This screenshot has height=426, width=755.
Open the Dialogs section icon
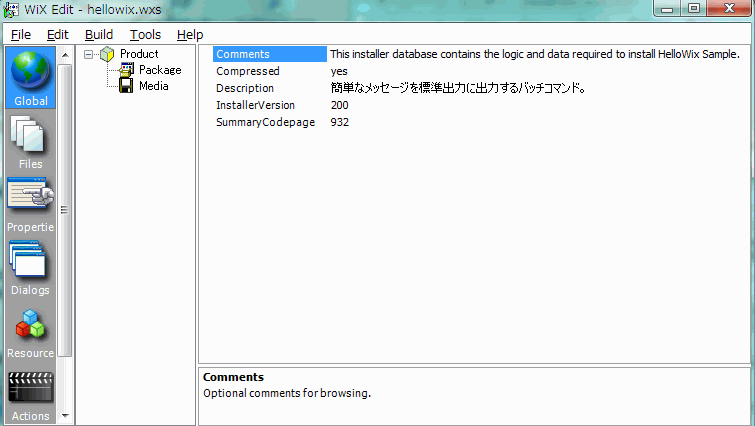click(x=27, y=260)
